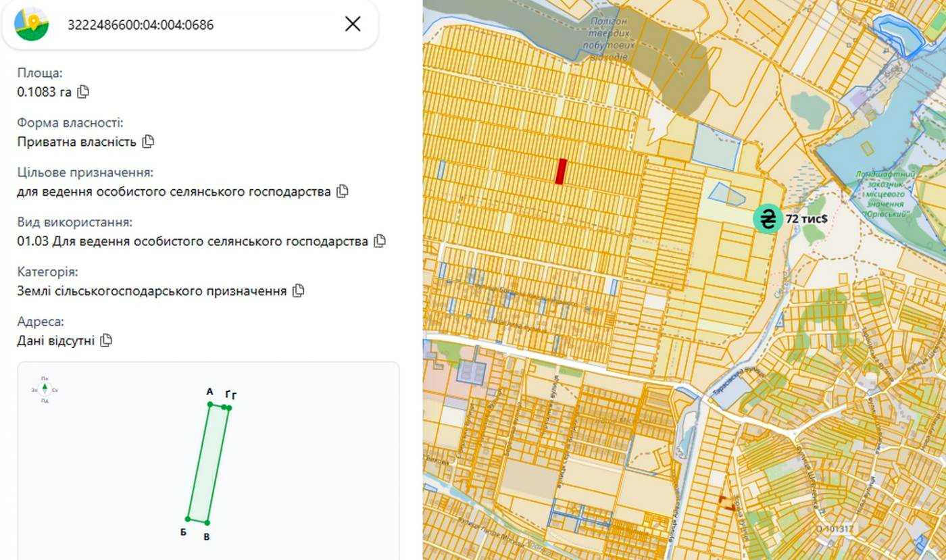Click vertex Б on the parcel diagram
The image size is (946, 560).
(189, 519)
